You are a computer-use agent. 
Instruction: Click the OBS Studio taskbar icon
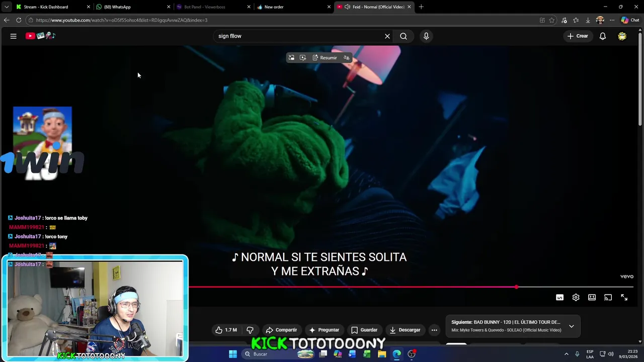(x=412, y=354)
